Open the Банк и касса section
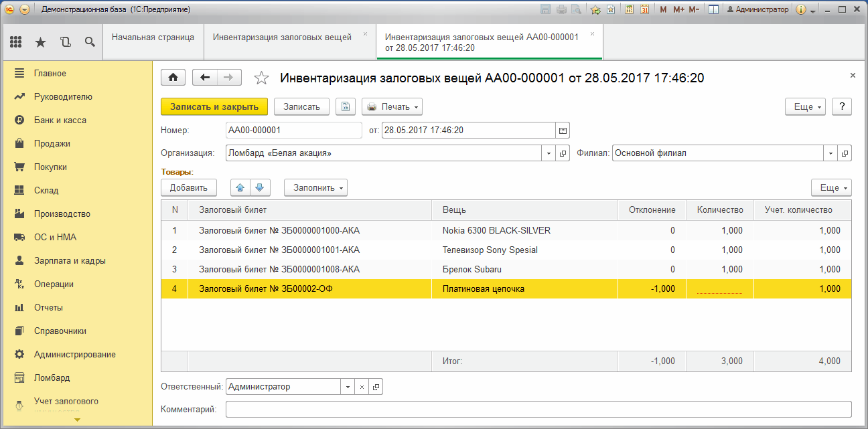Viewport: 868px width, 429px height. [x=60, y=120]
